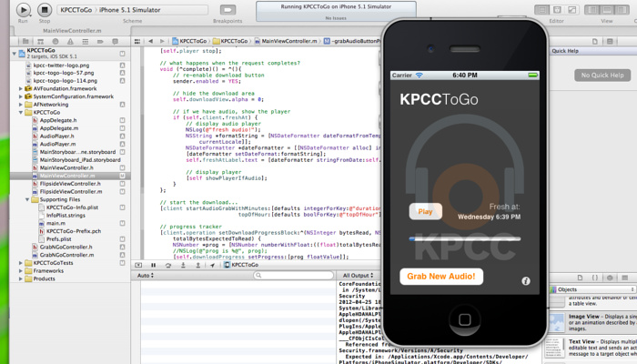Screen dimensions: 637x364
Task: Select KPCCToGo process in debug bar
Action: click(x=241, y=265)
